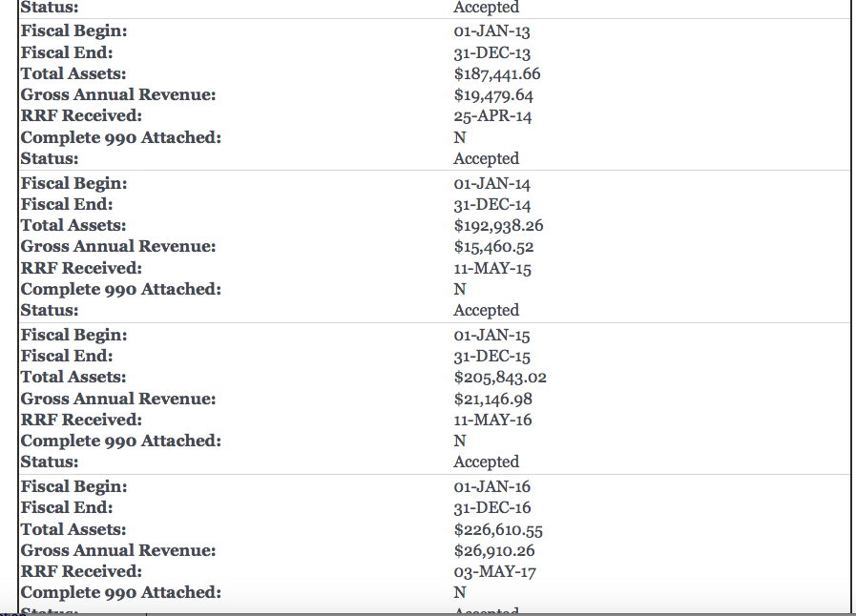Viewport: 856px width, 616px height.
Task: Click the RRF received date 25-APR-14
Action: pos(492,115)
